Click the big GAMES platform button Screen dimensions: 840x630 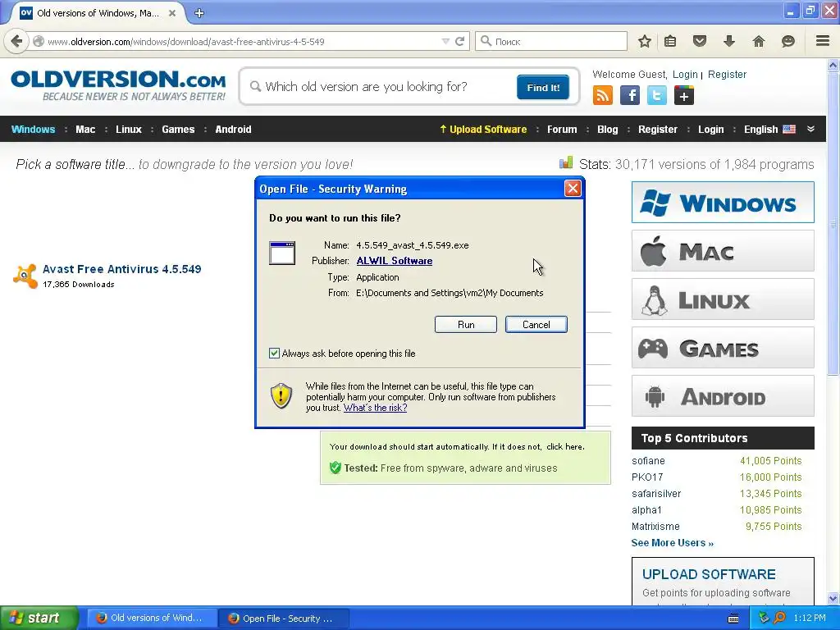723,348
